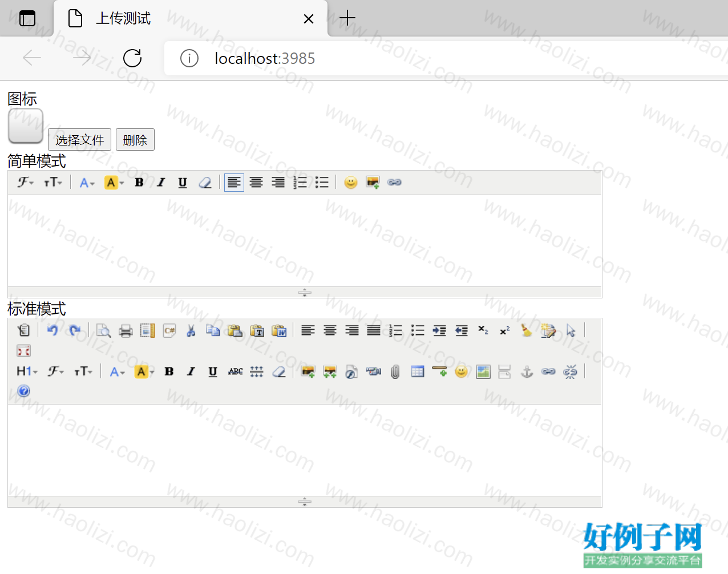Click the insert page break icon

tap(504, 371)
